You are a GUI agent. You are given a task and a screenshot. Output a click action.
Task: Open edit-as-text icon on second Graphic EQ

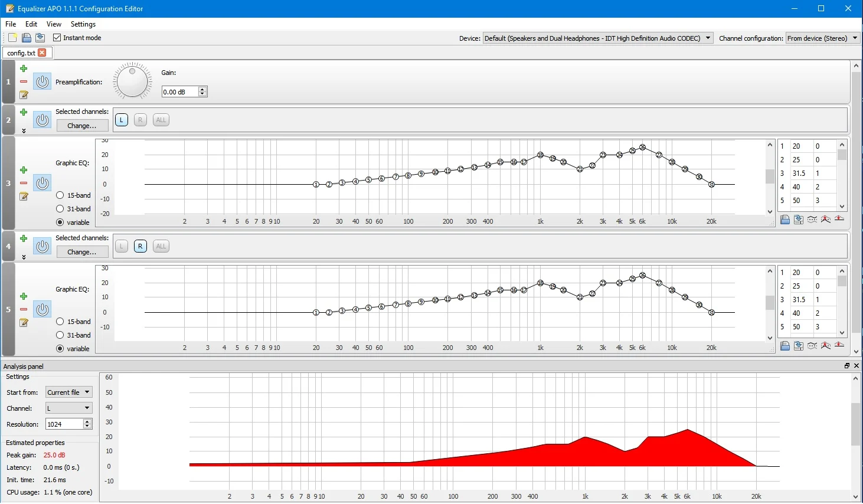coord(24,322)
